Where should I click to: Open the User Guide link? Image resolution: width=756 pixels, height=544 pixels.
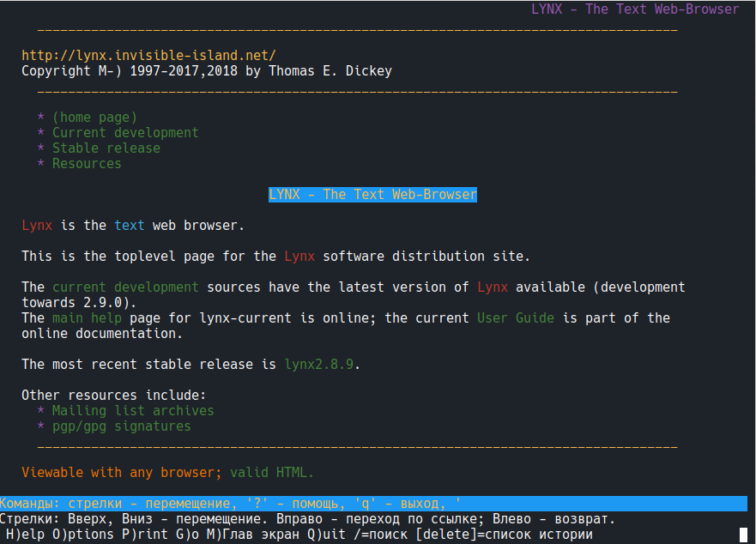(516, 317)
